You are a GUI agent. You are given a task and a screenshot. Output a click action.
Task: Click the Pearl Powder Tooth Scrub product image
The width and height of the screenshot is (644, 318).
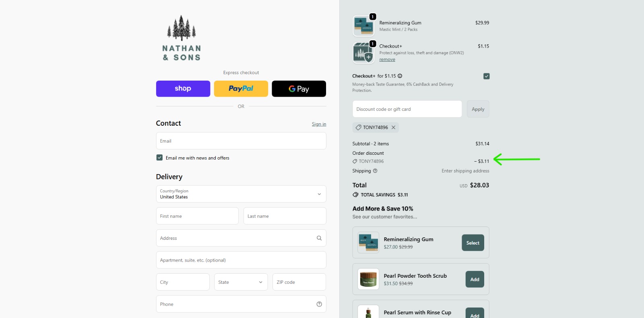[368, 279]
